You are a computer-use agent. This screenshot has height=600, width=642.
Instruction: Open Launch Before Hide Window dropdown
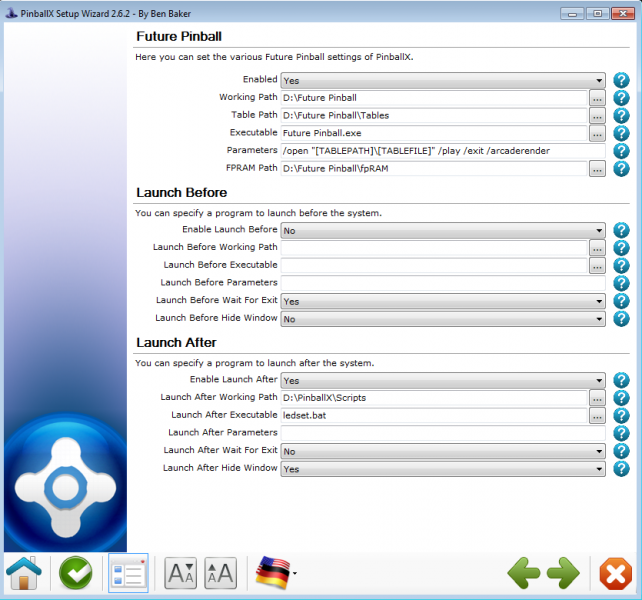coord(443,319)
